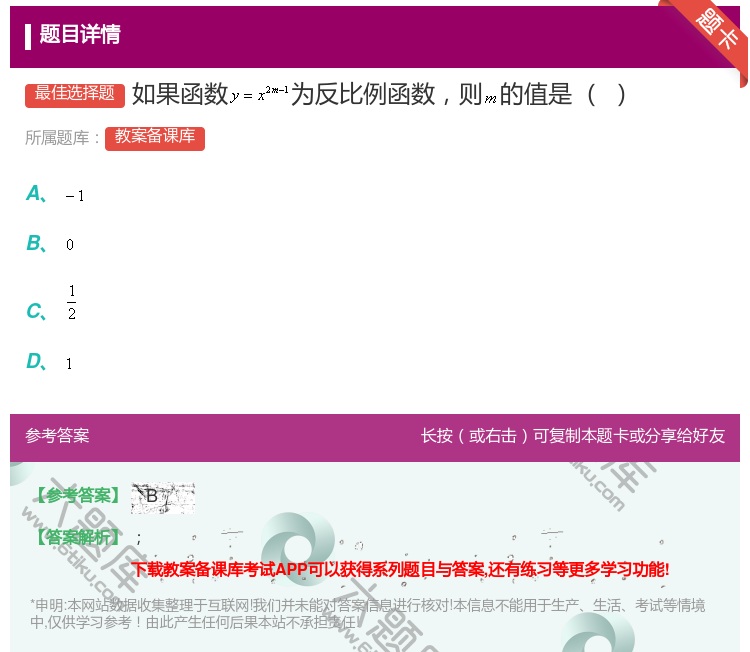Click the red 下载教案备课库考试APP promotion link
The image size is (750, 652).
(x=400, y=569)
